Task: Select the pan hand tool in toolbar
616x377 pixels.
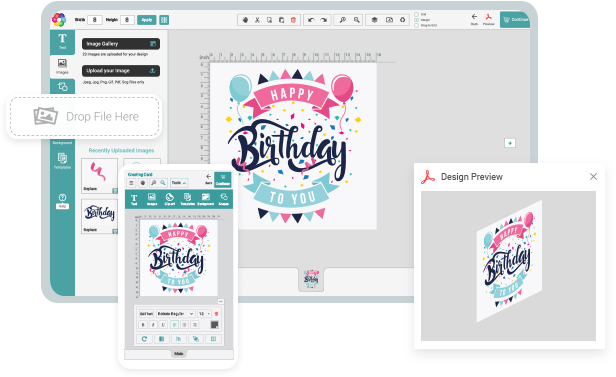Action: click(245, 20)
